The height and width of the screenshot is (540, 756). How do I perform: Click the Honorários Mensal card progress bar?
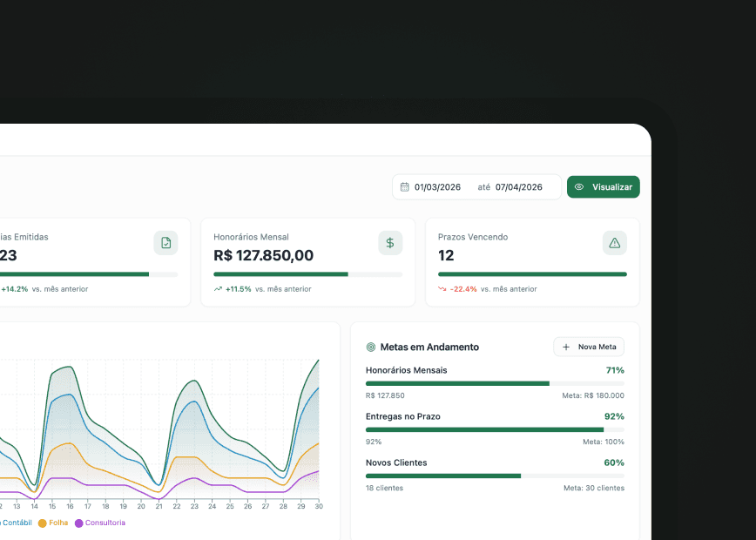(308, 274)
